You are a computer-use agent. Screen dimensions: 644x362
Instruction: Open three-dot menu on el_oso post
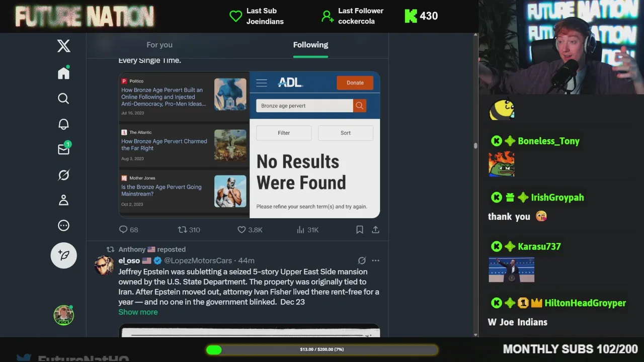coord(375,260)
